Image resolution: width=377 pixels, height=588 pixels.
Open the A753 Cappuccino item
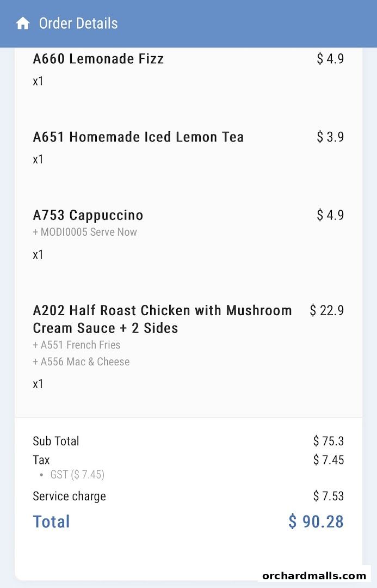coord(88,215)
